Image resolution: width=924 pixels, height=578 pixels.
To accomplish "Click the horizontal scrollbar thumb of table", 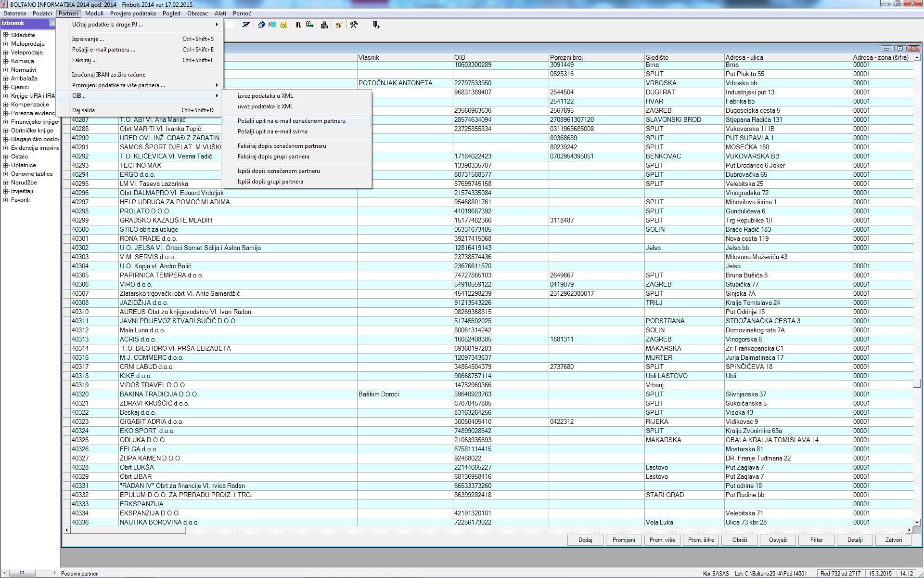I will [x=128, y=530].
